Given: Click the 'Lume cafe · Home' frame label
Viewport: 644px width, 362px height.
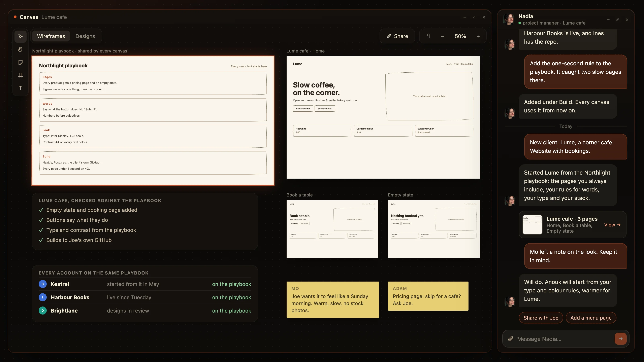Looking at the screenshot, I should 305,51.
